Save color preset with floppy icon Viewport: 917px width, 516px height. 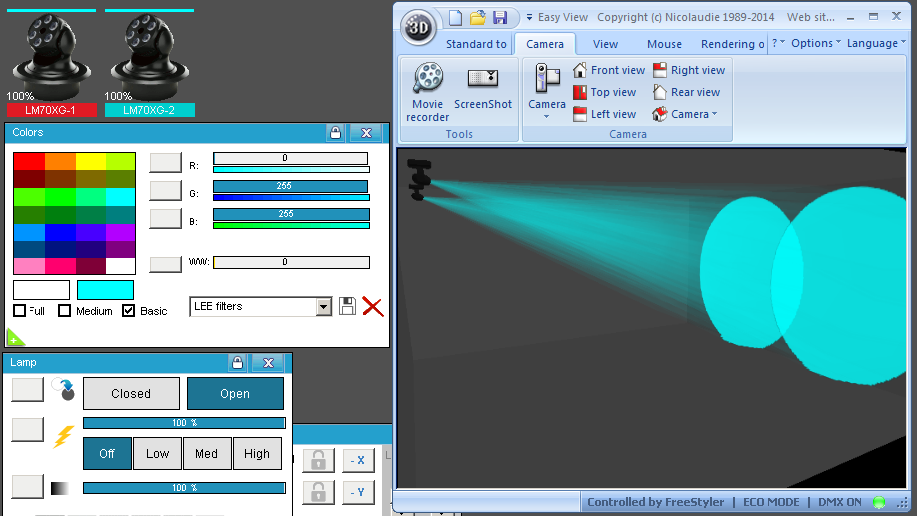click(347, 306)
